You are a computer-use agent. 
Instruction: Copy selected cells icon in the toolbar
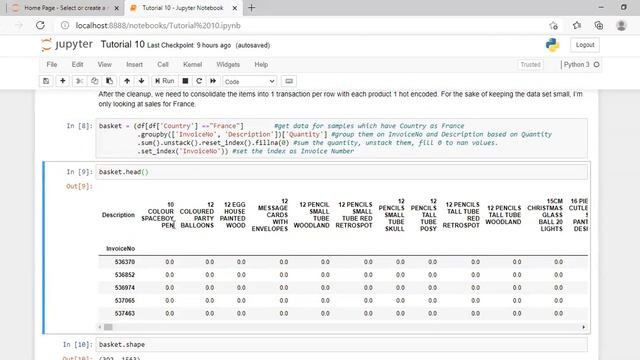[x=94, y=81]
